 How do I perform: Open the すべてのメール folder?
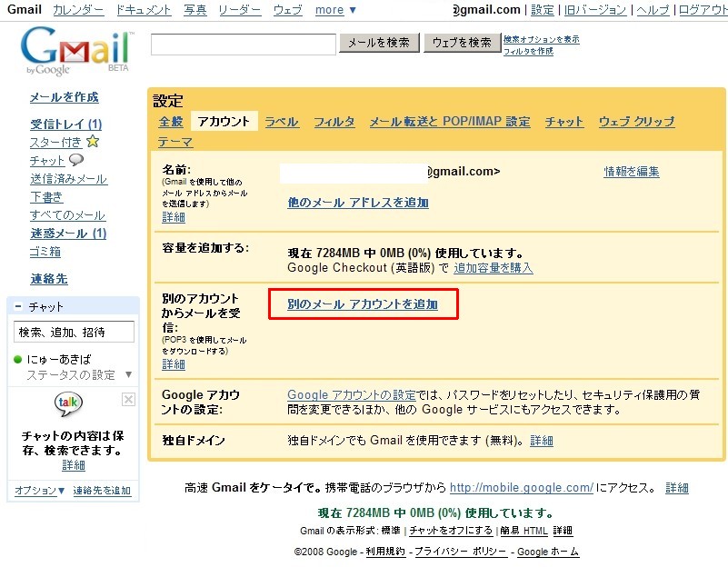pos(67,214)
